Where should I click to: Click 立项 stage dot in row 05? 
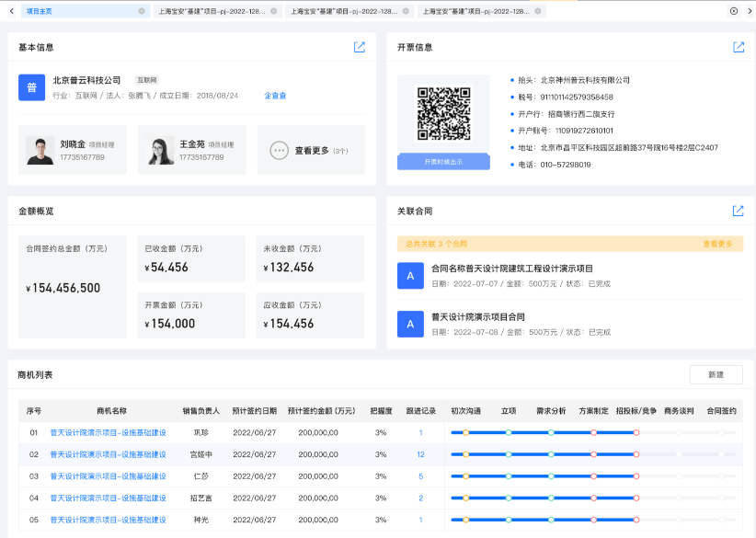pyautogui.click(x=509, y=520)
